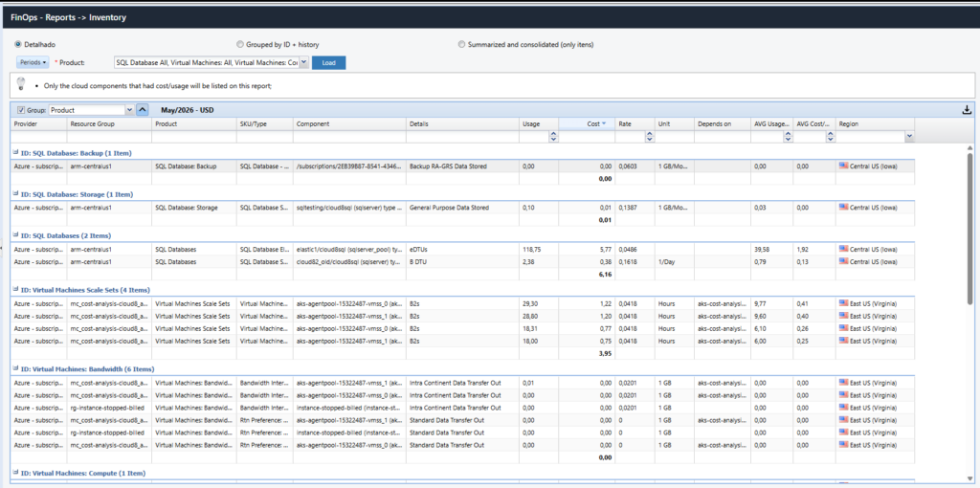The width and height of the screenshot is (980, 488).
Task: Click the lightbulb tip icon
Action: (20, 84)
